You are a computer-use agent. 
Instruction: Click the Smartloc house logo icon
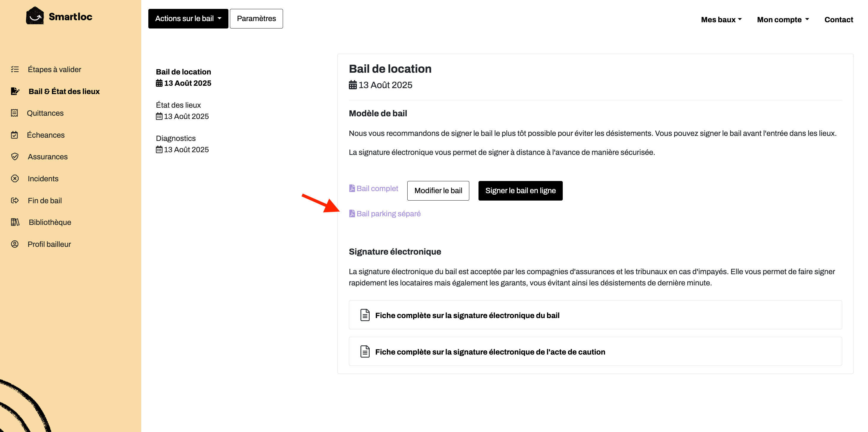35,15
